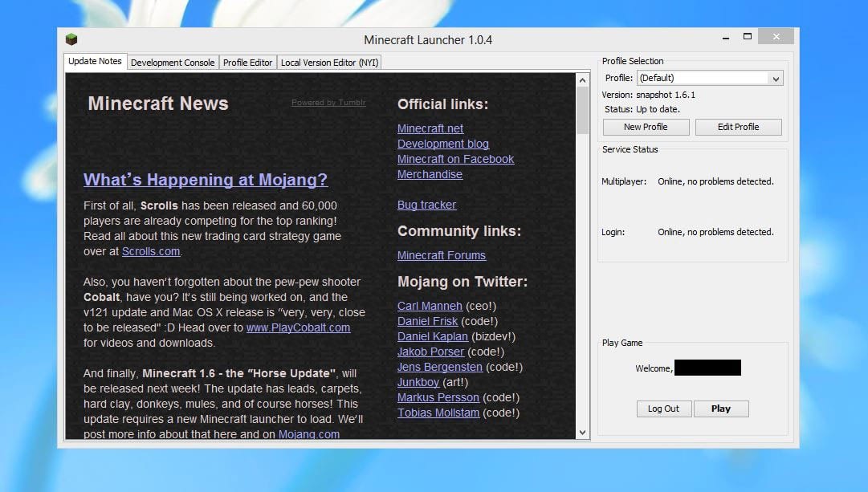Click the scrollbar up arrow in news panel
This screenshot has height=492, width=868.
point(583,80)
